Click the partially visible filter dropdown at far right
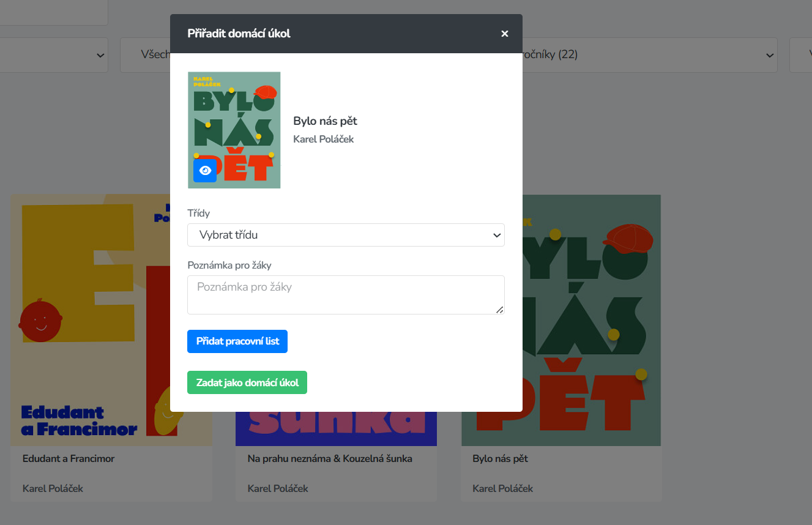Image resolution: width=812 pixels, height=525 pixels. coord(800,55)
